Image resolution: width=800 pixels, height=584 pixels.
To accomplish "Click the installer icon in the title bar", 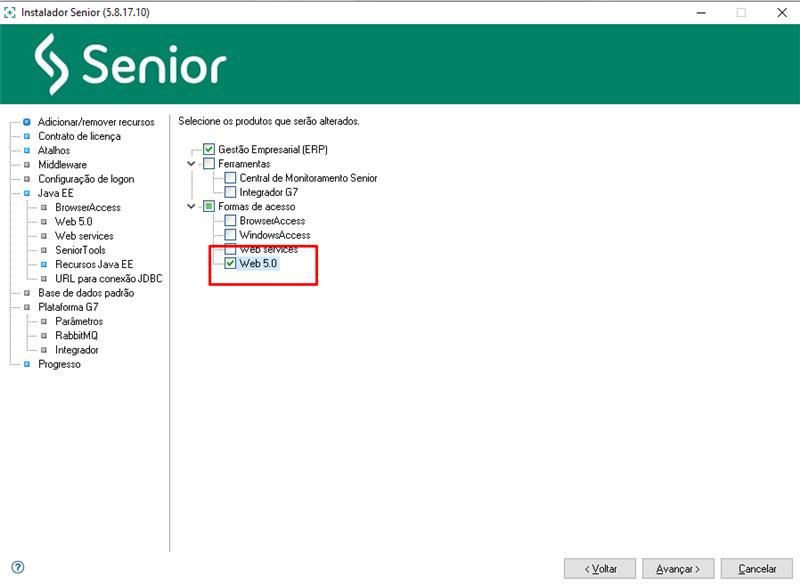I will [x=9, y=12].
